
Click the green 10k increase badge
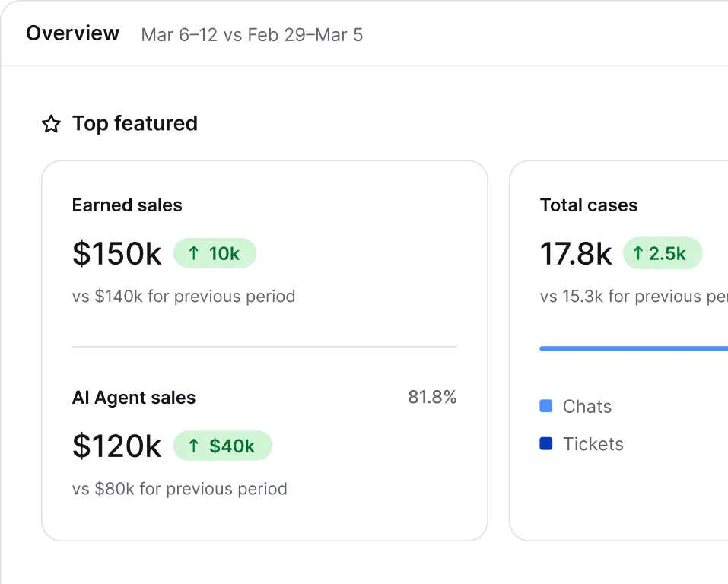pyautogui.click(x=215, y=253)
